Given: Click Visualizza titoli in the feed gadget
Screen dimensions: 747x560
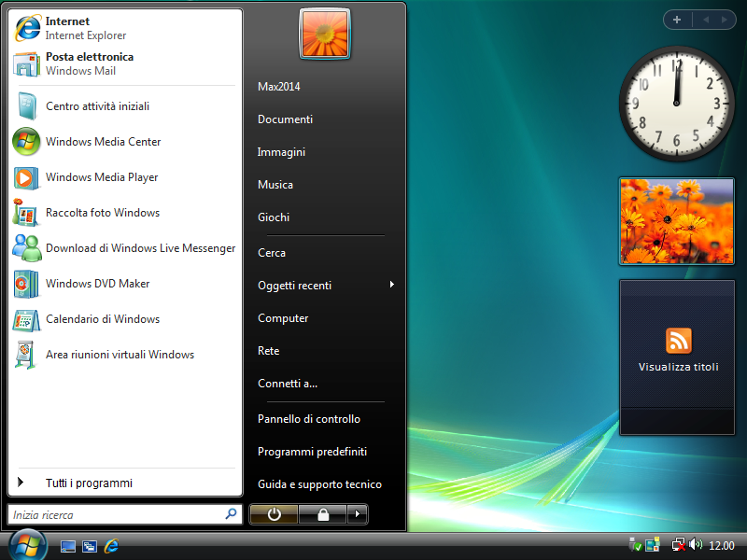Looking at the screenshot, I should (679, 367).
